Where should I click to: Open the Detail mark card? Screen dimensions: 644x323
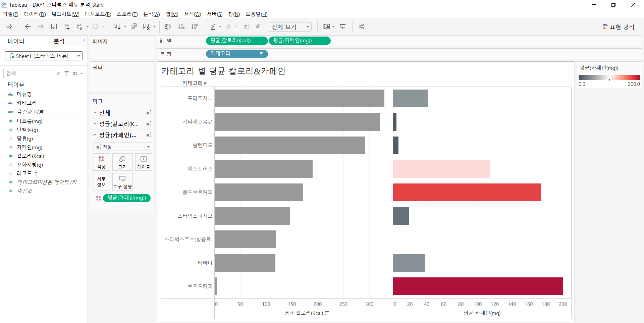tap(101, 181)
